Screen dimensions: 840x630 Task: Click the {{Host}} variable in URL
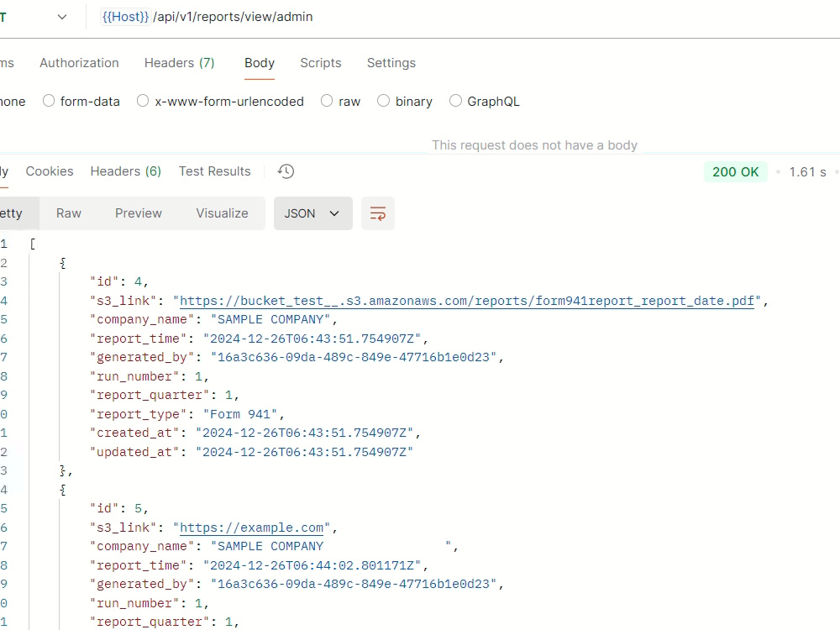click(x=125, y=17)
